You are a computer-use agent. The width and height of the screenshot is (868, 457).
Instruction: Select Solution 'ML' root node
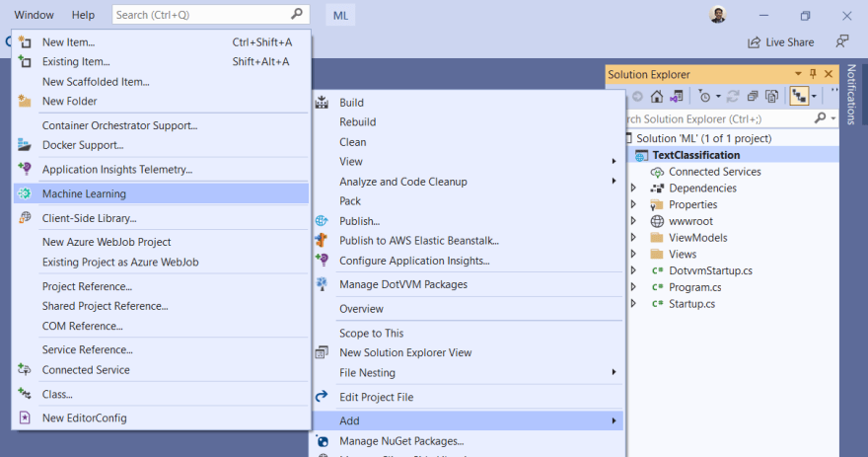pos(703,138)
